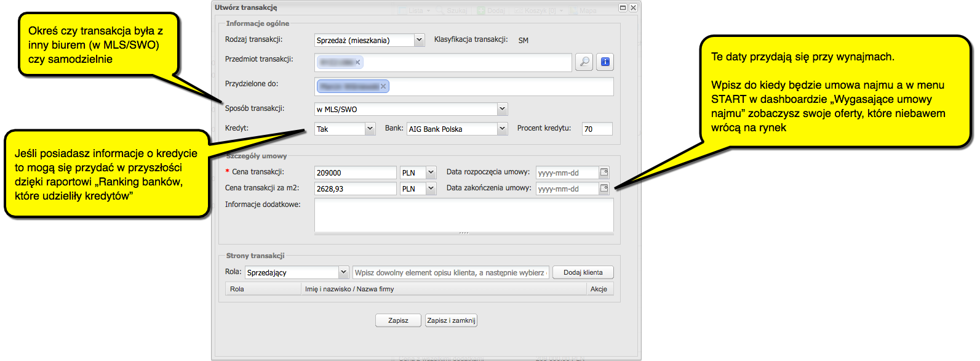Image resolution: width=980 pixels, height=361 pixels.
Task: Open calendar for Data zakończenia umowy
Action: [604, 189]
